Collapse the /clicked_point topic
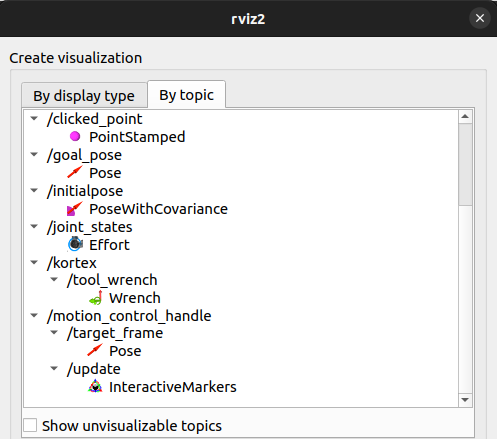 coord(34,118)
